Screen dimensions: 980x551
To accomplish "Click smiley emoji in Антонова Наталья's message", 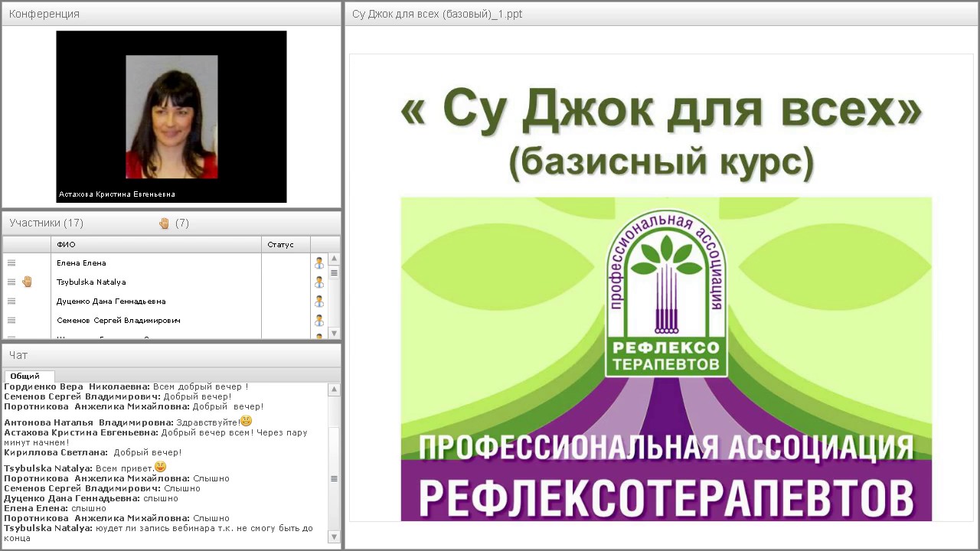I will [x=246, y=421].
